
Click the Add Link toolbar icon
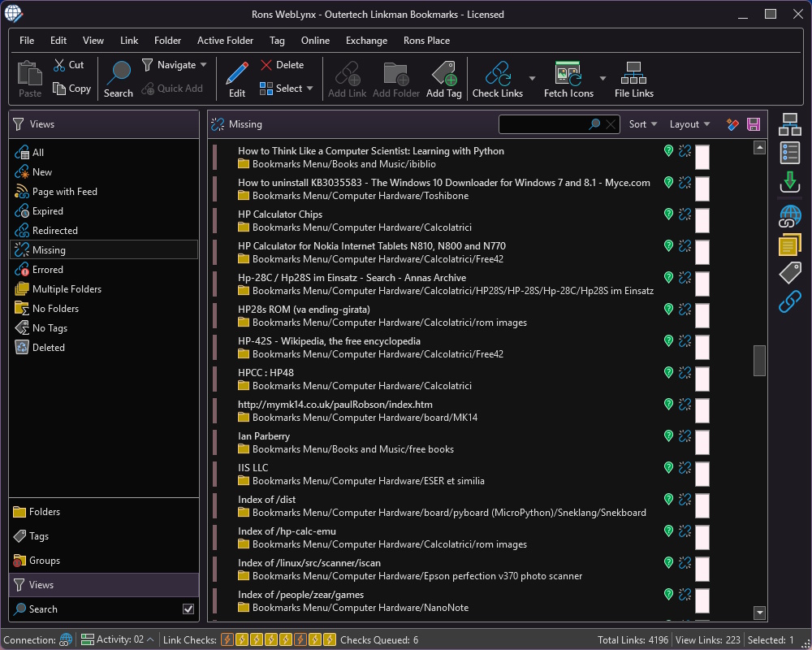(x=347, y=79)
